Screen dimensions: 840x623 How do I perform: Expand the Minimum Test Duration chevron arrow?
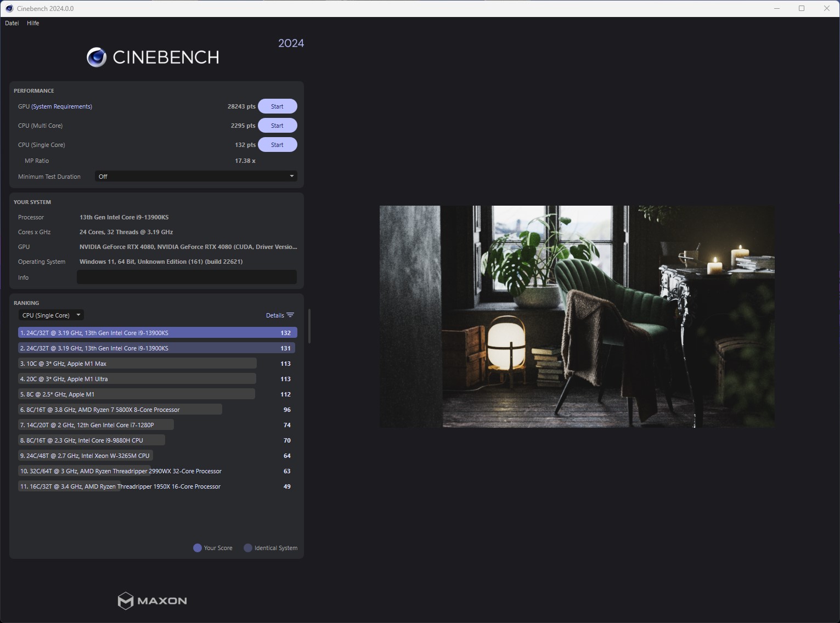[291, 176]
